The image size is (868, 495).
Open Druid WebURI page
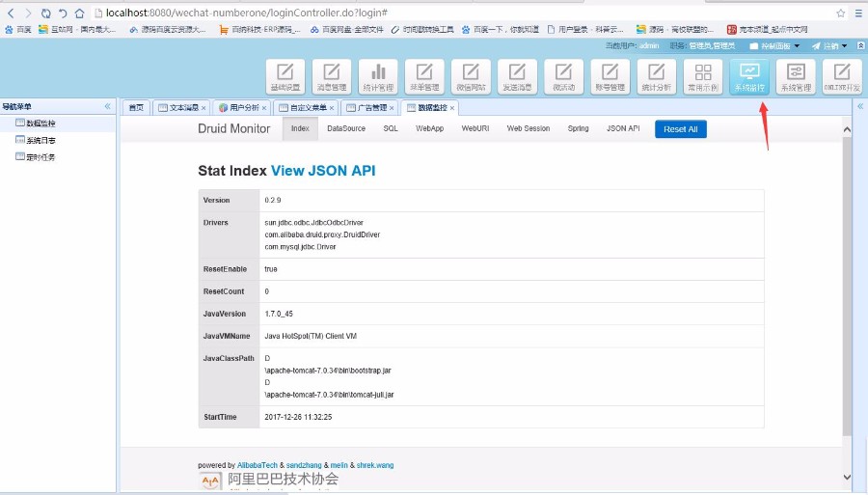pyautogui.click(x=475, y=128)
